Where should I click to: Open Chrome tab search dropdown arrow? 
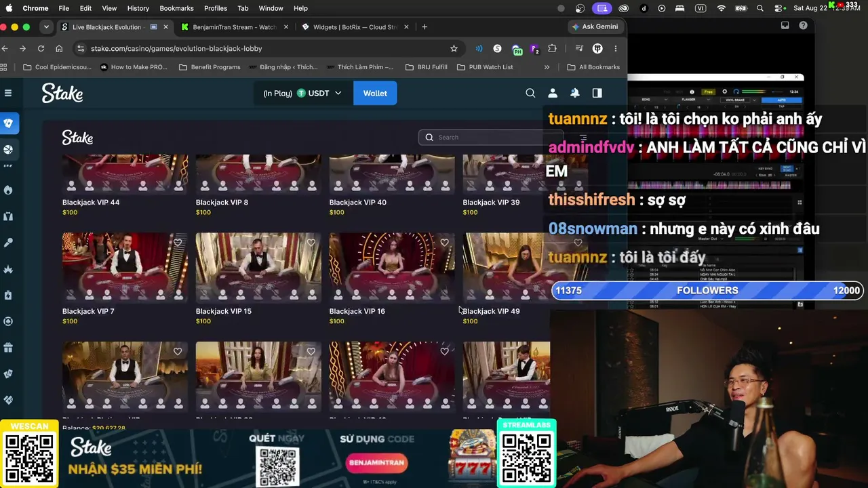46,27
